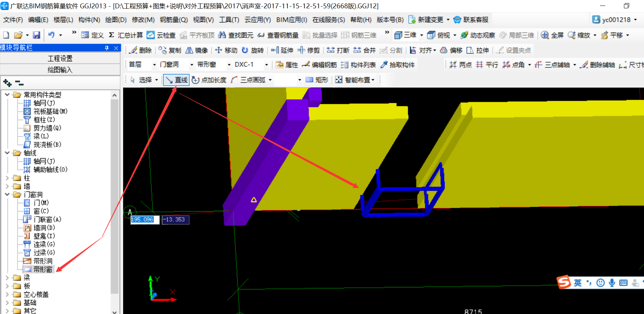
Task: Click the 绘图输入 button
Action: [x=60, y=70]
